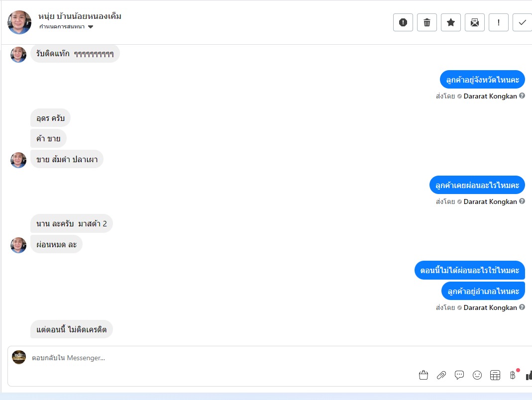This screenshot has height=400, width=532.
Task: Select the message bubble แต่ตอนนี้ ไม่ติดเครดิต
Action: point(72,329)
